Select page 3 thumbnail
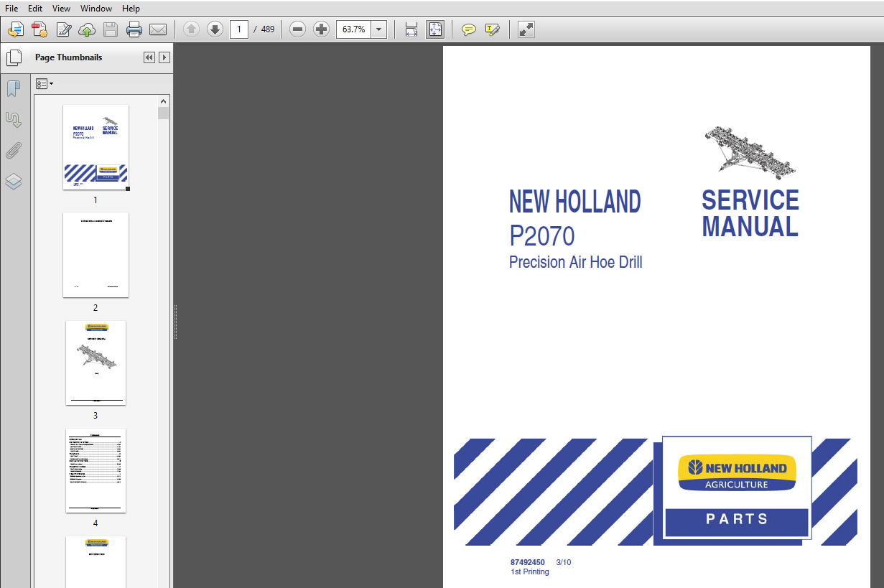Viewport: 884px width, 588px height. coord(96,363)
